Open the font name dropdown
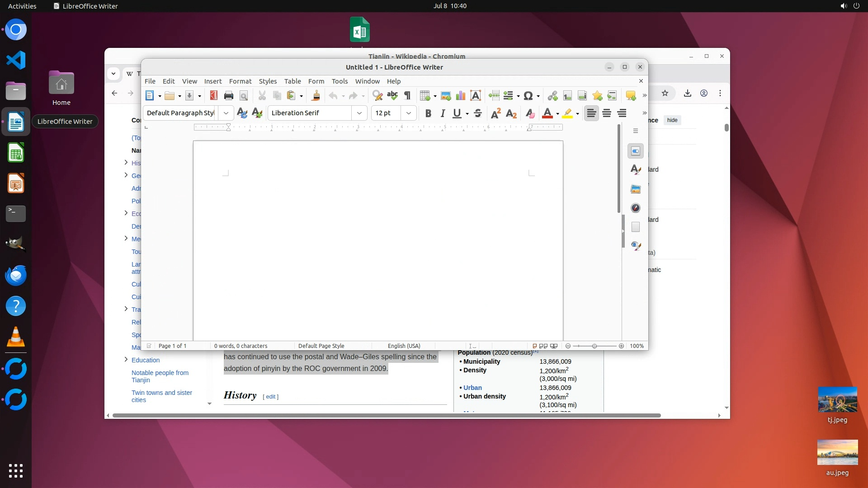This screenshot has height=488, width=868. click(359, 113)
